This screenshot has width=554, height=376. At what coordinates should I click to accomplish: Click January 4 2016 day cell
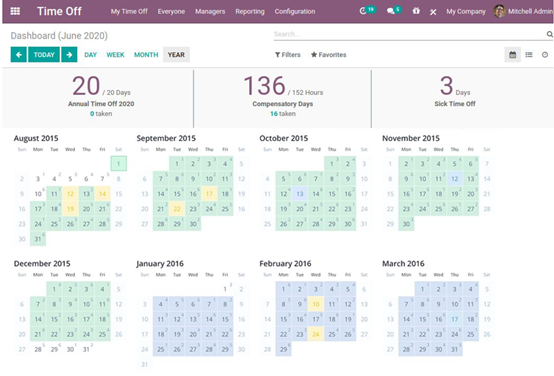coord(161,304)
